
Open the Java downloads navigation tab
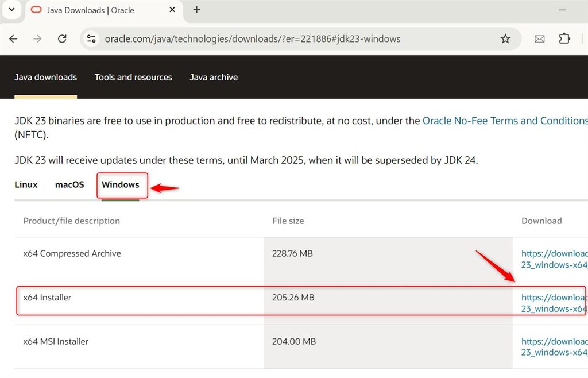[46, 77]
